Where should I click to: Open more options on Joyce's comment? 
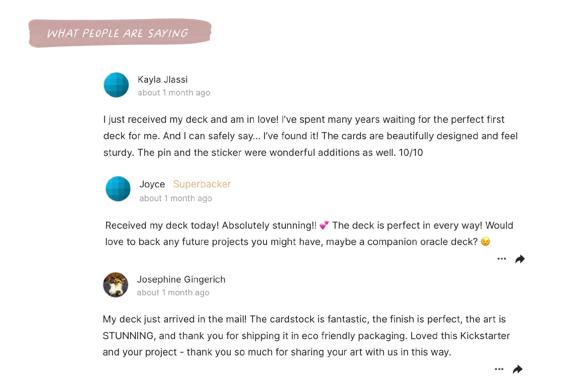tap(502, 259)
